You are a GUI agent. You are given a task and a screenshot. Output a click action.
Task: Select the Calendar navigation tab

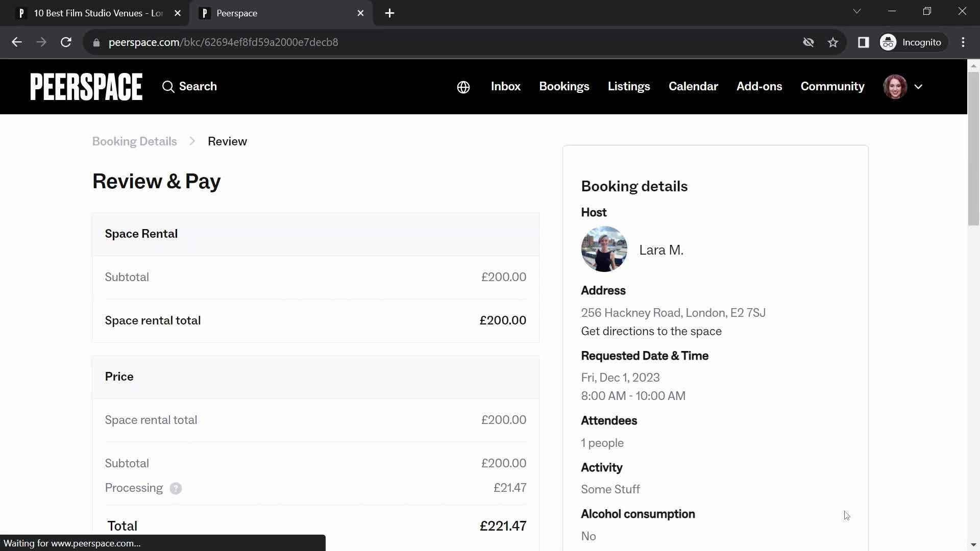[x=693, y=86]
